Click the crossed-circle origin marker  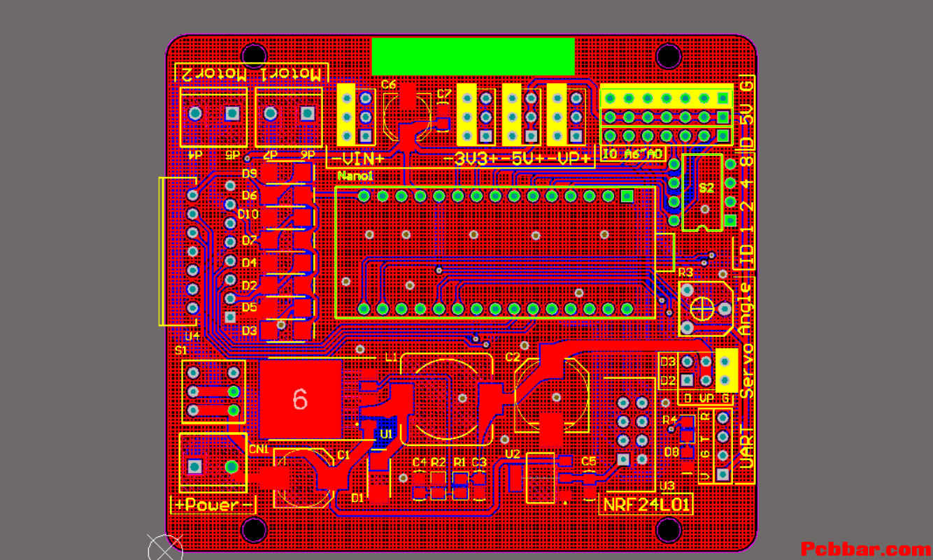[165, 547]
